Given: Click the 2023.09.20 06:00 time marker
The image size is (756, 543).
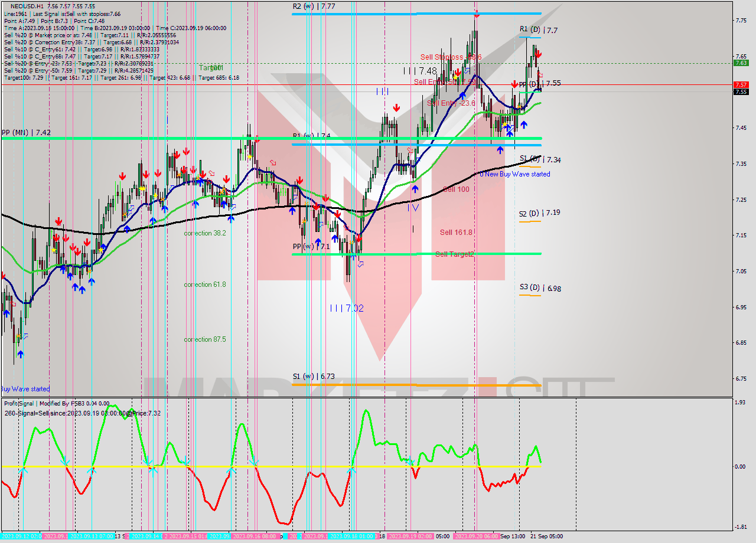Looking at the screenshot, I should tap(476, 537).
